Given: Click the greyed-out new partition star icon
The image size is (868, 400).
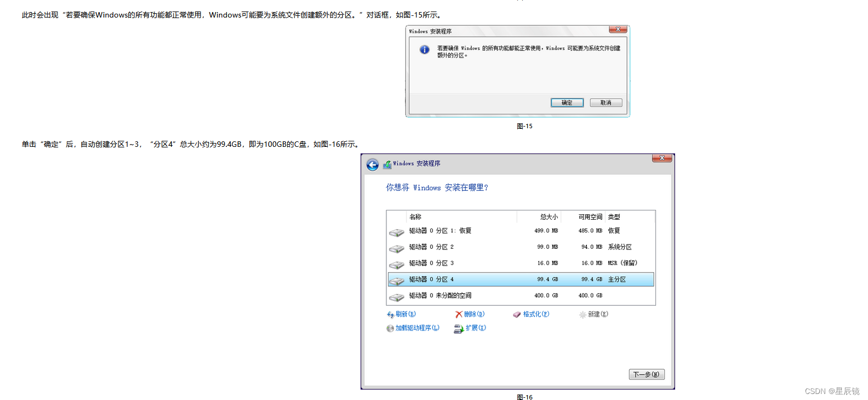Looking at the screenshot, I should pos(583,315).
